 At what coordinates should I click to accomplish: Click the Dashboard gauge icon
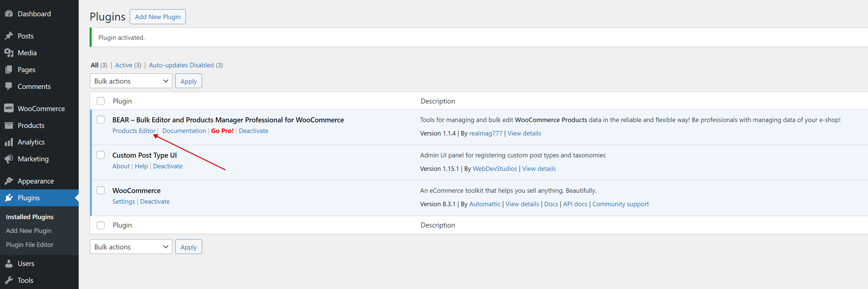pos(9,14)
